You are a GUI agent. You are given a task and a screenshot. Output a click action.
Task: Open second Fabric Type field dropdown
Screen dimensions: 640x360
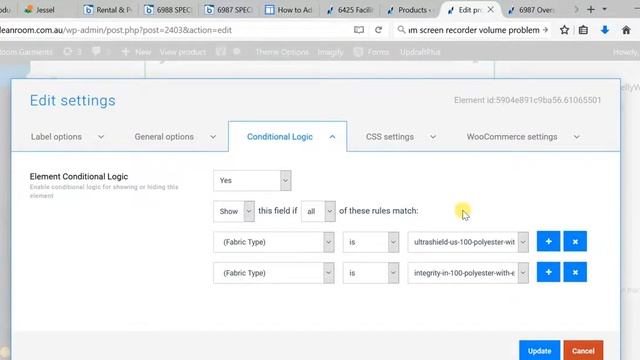point(273,273)
